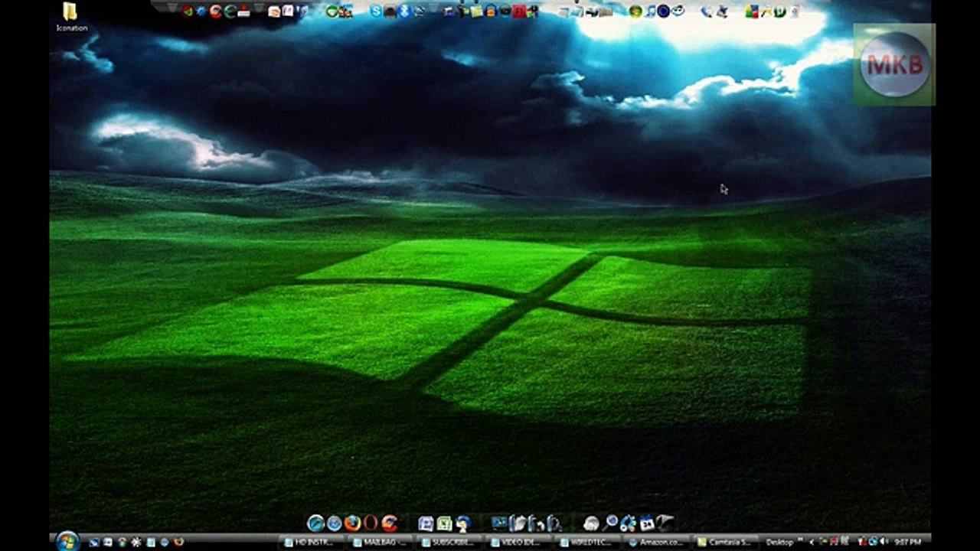
Task: Open iTunes music note in top dock
Action: (651, 11)
